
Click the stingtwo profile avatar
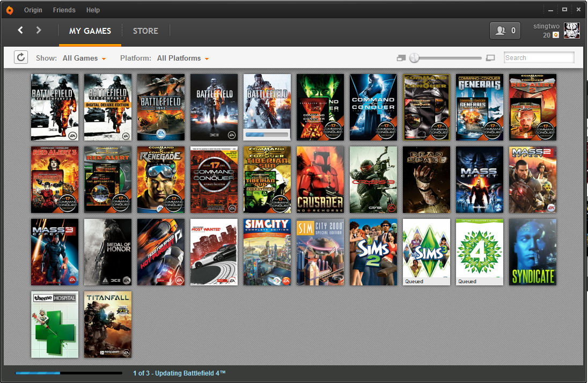[x=572, y=31]
